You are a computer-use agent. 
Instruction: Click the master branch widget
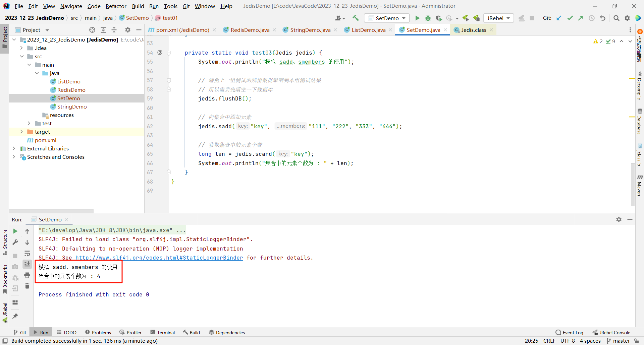pos(618,341)
